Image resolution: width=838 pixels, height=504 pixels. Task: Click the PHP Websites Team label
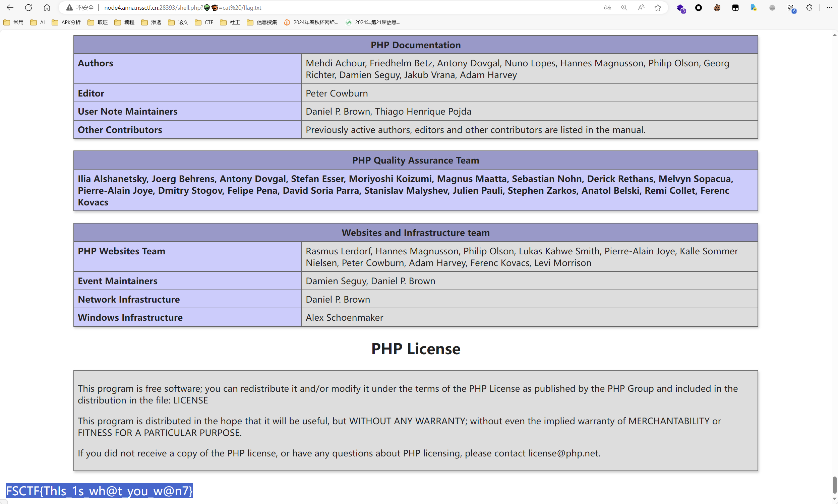pyautogui.click(x=122, y=251)
